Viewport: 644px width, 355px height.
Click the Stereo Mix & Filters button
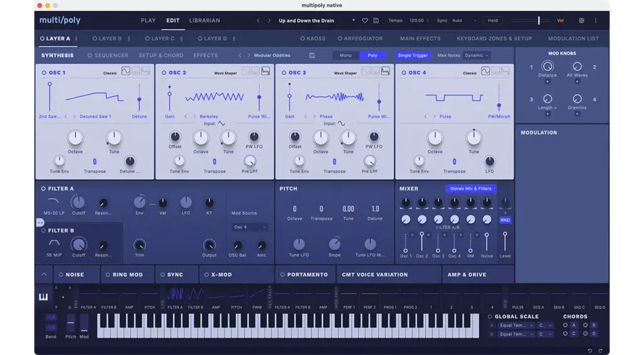[470, 188]
